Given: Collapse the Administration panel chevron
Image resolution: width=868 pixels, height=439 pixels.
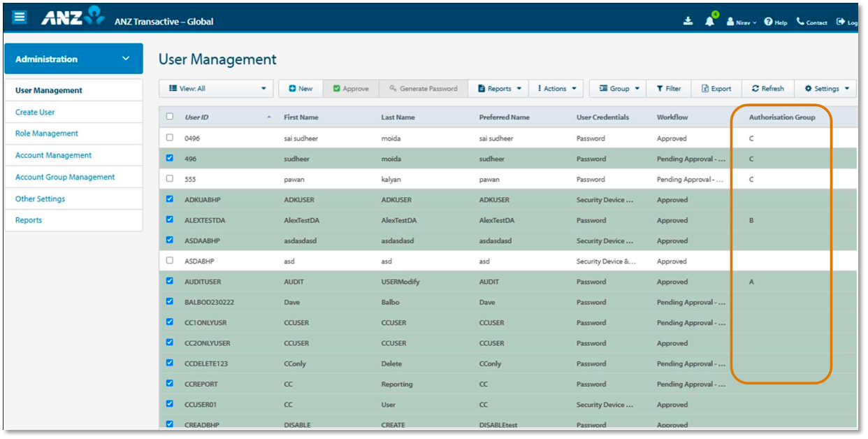Looking at the screenshot, I should click(126, 59).
